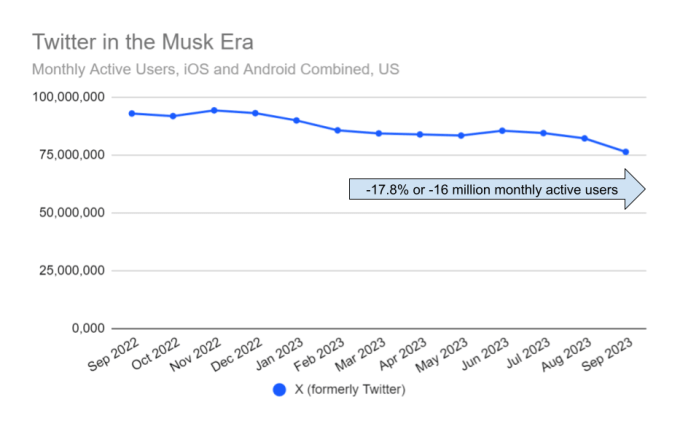Screen dimensions: 680x421
Task: Select the Sep 2023 final data point
Action: point(626,152)
